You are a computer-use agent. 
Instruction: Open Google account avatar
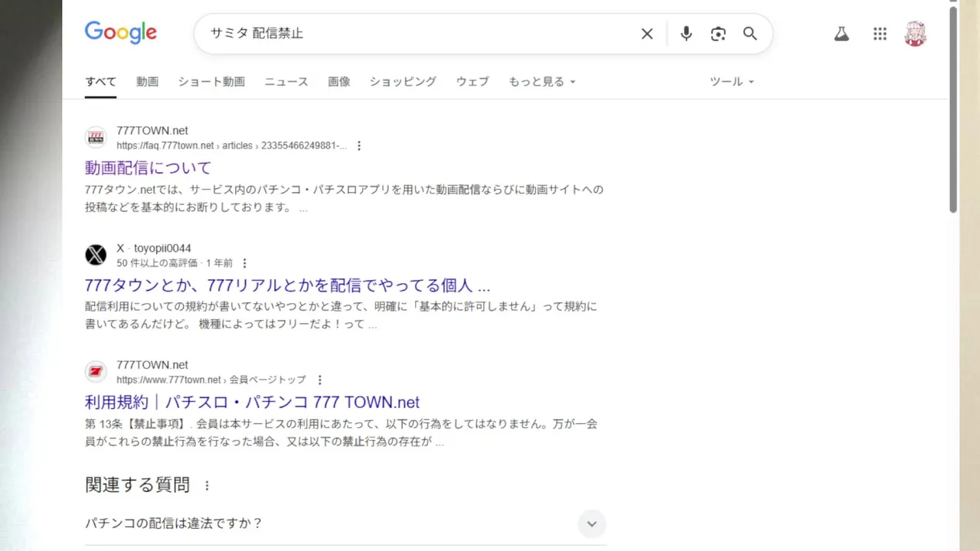click(x=915, y=34)
